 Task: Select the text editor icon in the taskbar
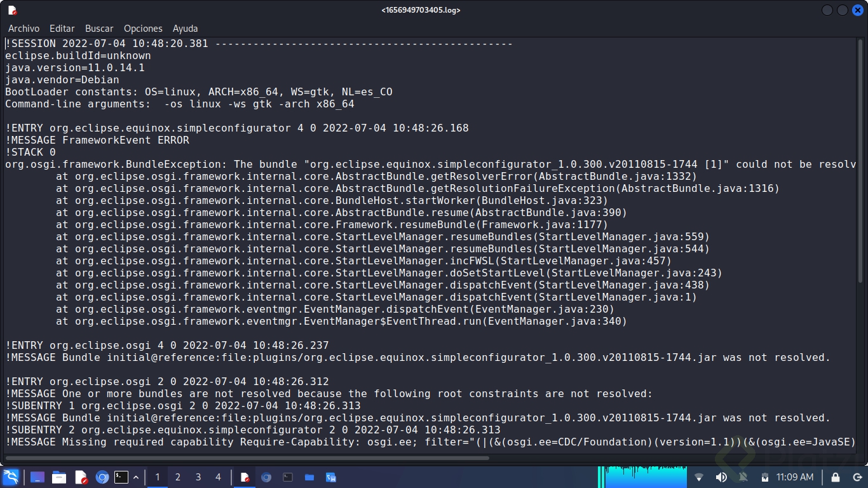point(82,477)
